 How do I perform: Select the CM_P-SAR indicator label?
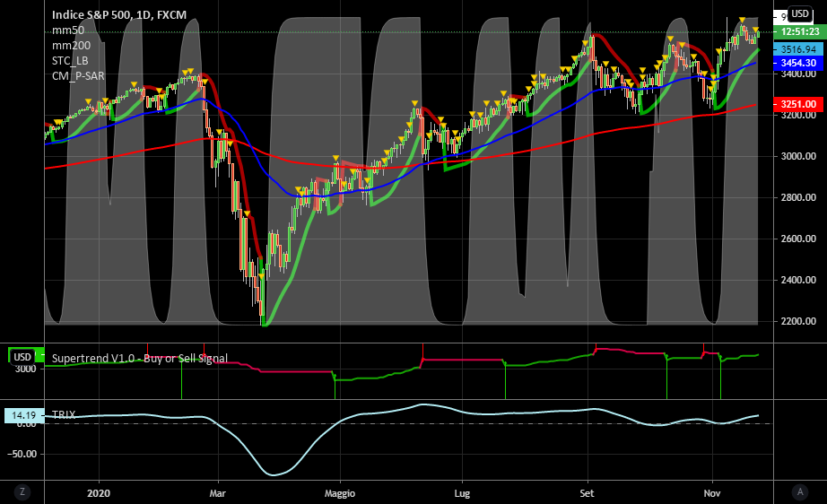click(78, 76)
